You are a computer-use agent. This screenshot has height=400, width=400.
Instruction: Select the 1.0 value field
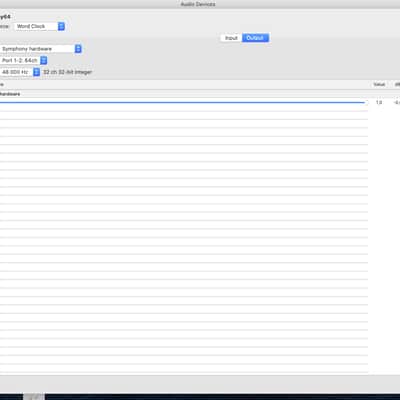[379, 102]
